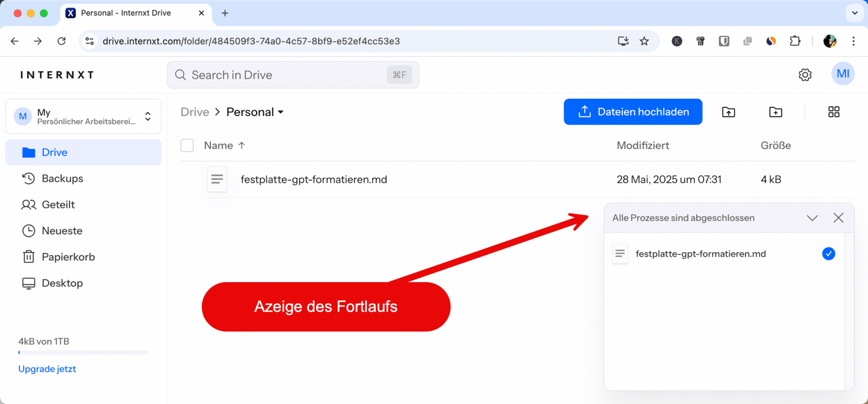Create a new folder via the plus-folder icon

pyautogui.click(x=776, y=112)
